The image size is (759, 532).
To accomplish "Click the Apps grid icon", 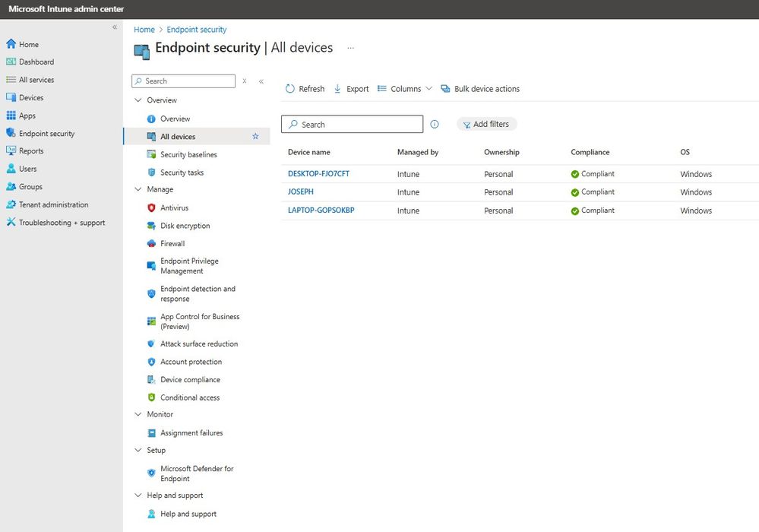I will (11, 116).
